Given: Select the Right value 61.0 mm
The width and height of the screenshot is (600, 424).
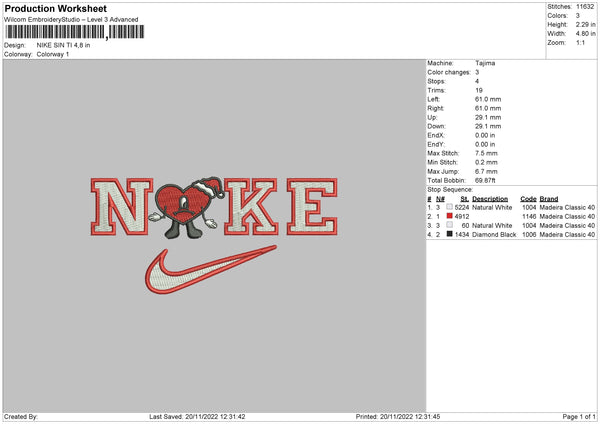Looking at the screenshot, I should (488, 108).
